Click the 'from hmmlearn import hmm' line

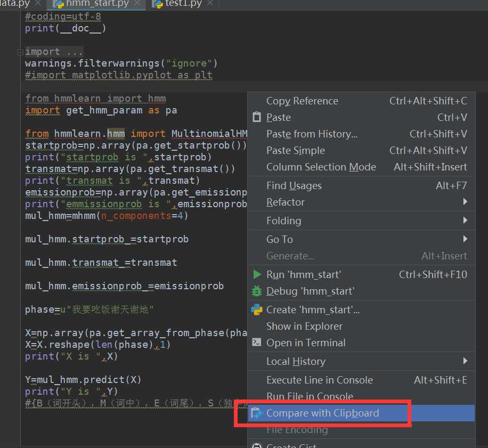coord(95,99)
